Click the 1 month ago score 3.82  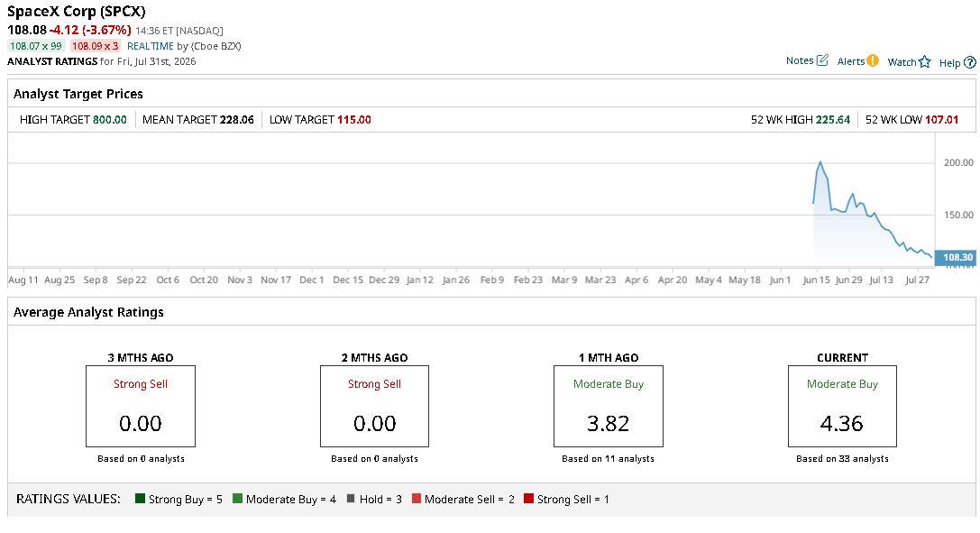(x=609, y=424)
